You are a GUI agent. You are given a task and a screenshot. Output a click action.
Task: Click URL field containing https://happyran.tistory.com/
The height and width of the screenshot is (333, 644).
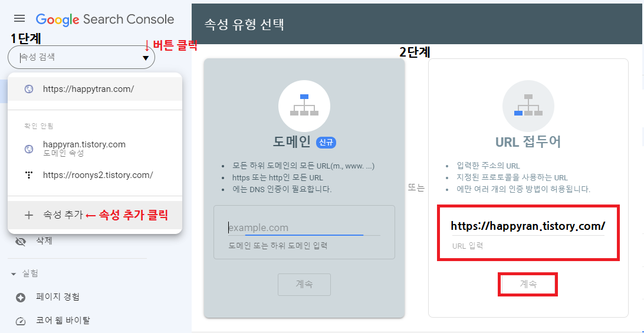click(x=528, y=226)
